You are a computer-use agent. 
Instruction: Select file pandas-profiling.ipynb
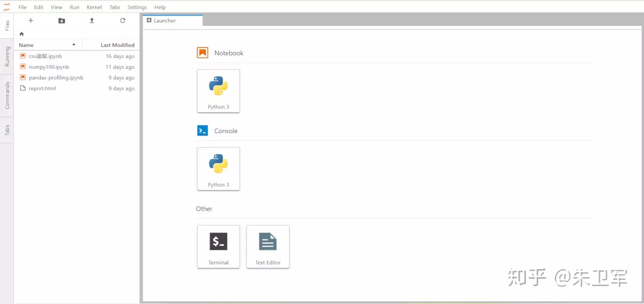coord(77,77)
